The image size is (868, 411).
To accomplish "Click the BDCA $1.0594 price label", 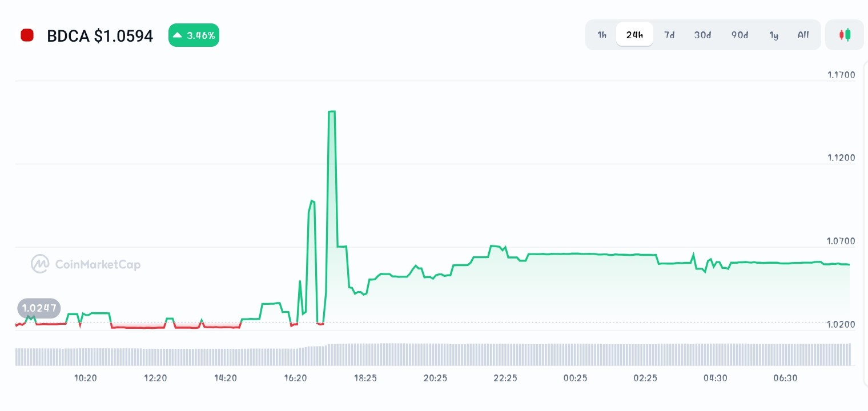I will tap(100, 36).
